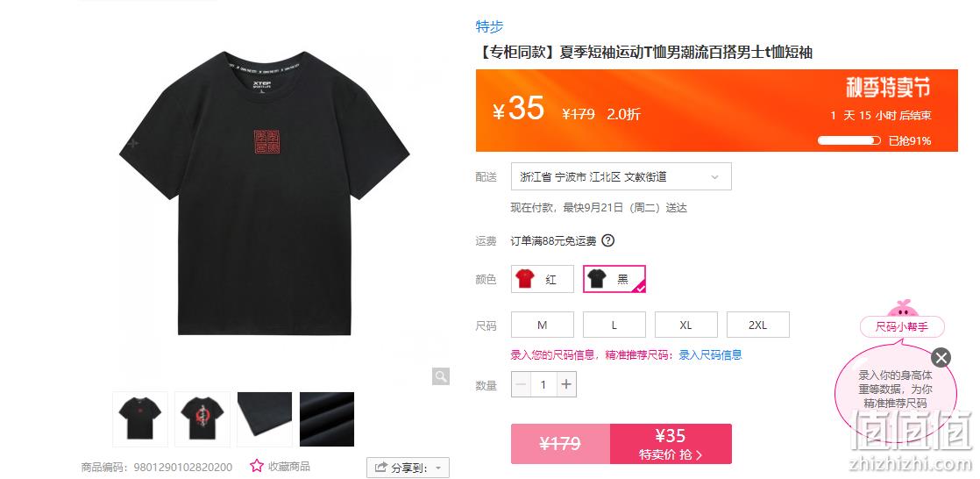980x479 pixels.
Task: Click the ¥35 特卖价 抢 button
Action: (x=671, y=444)
